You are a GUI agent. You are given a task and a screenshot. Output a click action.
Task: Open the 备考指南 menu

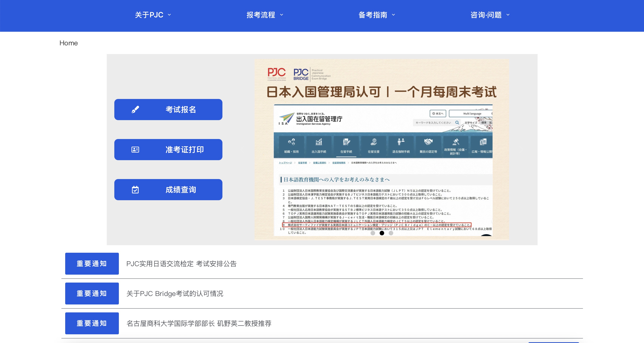[x=376, y=15]
